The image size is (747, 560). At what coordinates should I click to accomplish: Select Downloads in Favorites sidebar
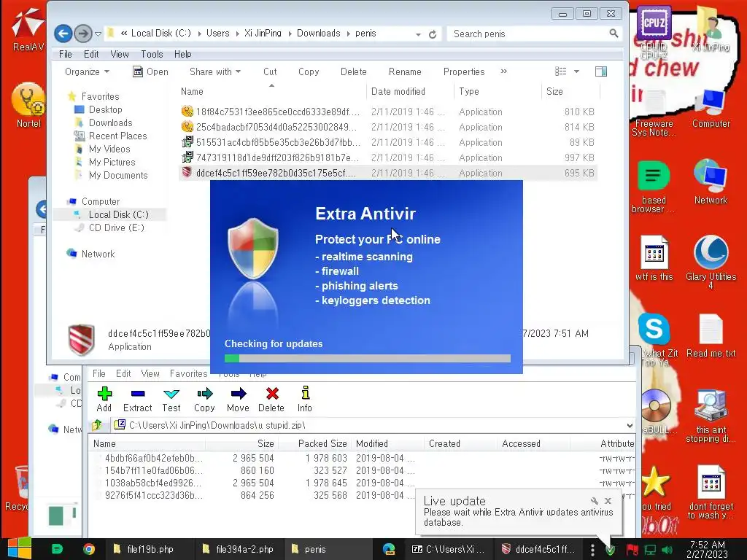(110, 122)
